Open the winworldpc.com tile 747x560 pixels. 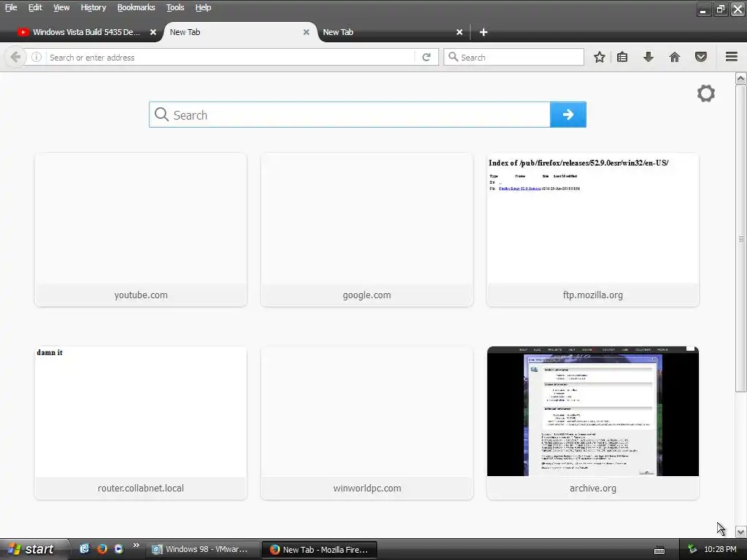click(367, 423)
